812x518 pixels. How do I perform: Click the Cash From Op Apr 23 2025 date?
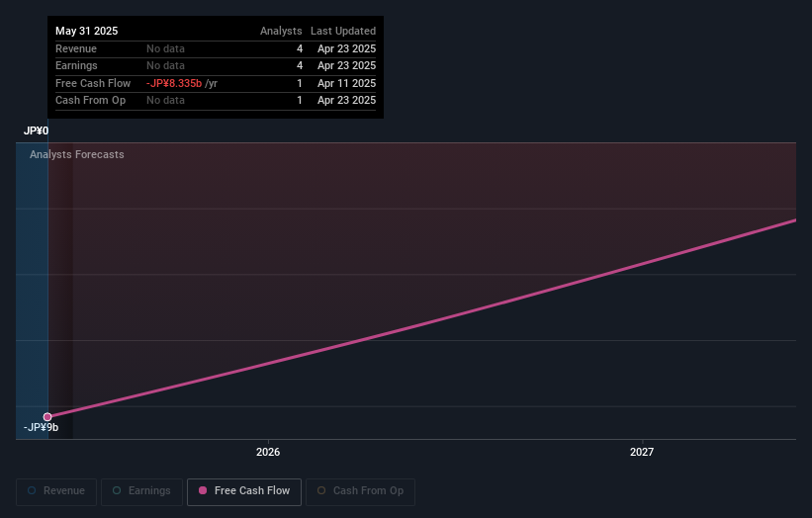(x=346, y=101)
